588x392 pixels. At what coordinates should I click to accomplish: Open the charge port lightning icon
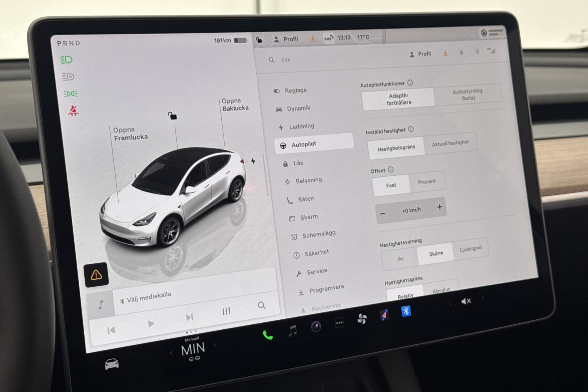point(253,161)
